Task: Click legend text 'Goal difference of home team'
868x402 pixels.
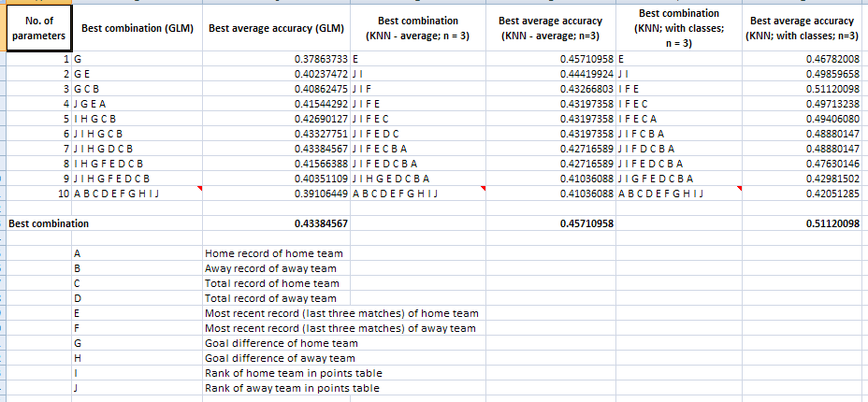Action: [282, 343]
